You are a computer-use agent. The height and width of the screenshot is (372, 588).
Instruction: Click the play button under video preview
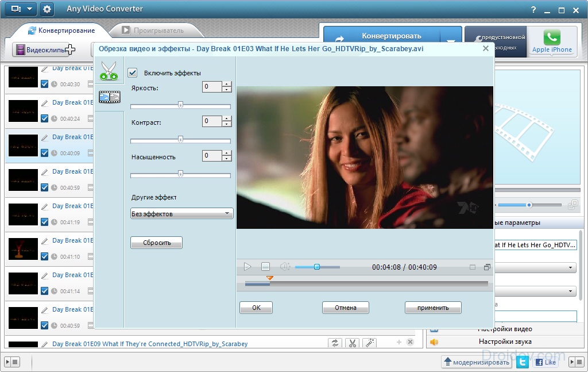(247, 267)
